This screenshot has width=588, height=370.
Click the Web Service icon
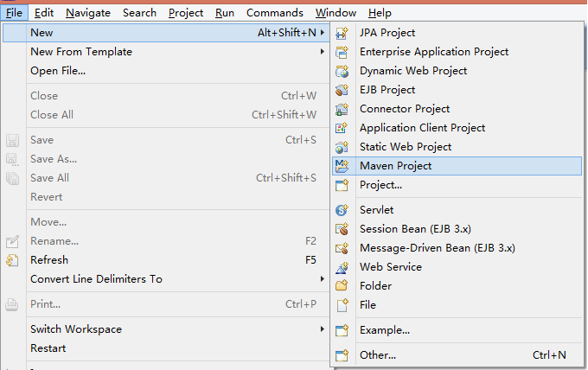pyautogui.click(x=342, y=267)
